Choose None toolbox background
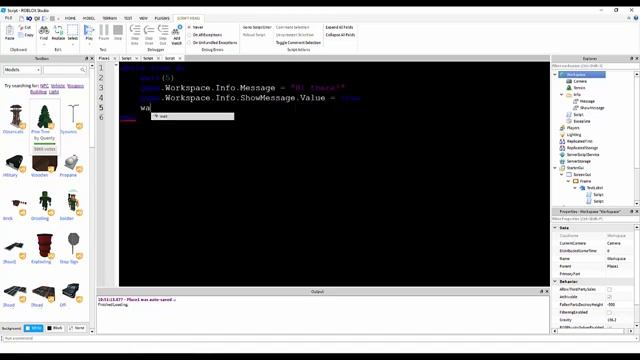640x360 pixels. (77, 328)
